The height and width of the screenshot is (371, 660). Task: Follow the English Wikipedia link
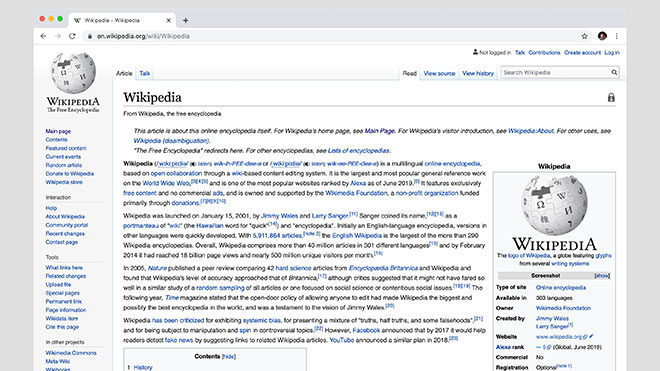tap(357, 235)
